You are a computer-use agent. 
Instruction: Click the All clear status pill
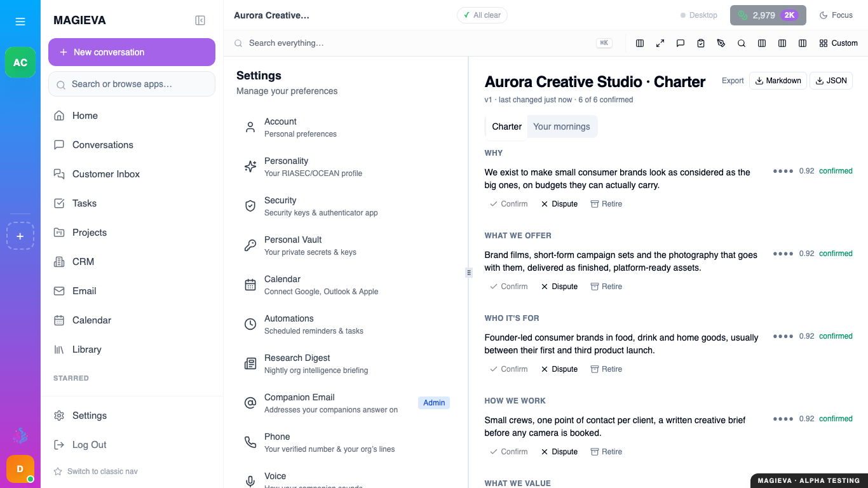(x=482, y=15)
